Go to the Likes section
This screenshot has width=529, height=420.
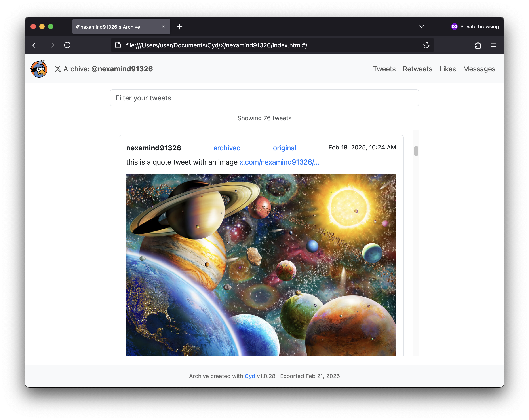(447, 69)
